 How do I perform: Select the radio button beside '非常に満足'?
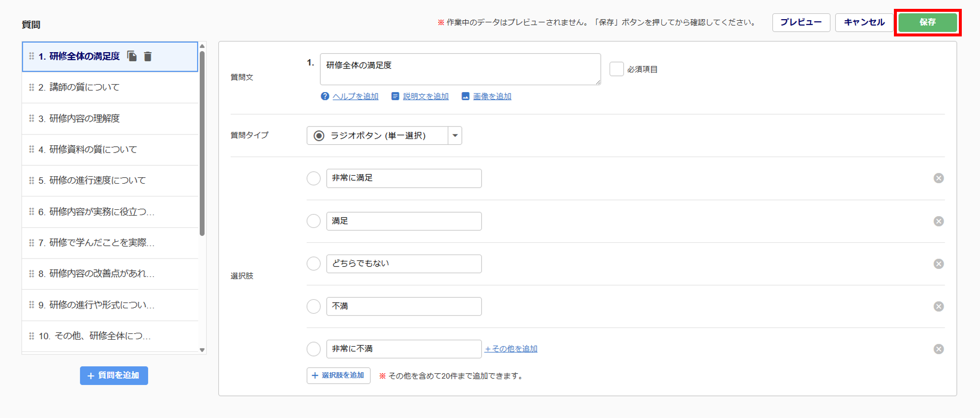pyautogui.click(x=313, y=178)
